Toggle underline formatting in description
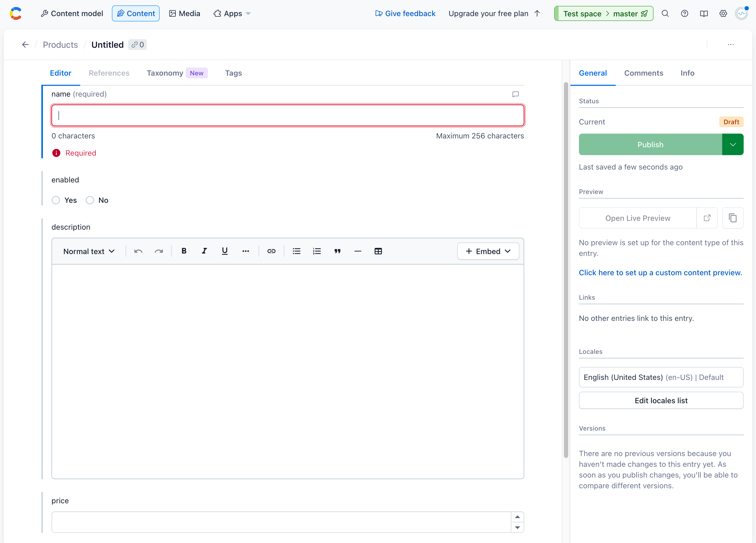 pos(225,251)
